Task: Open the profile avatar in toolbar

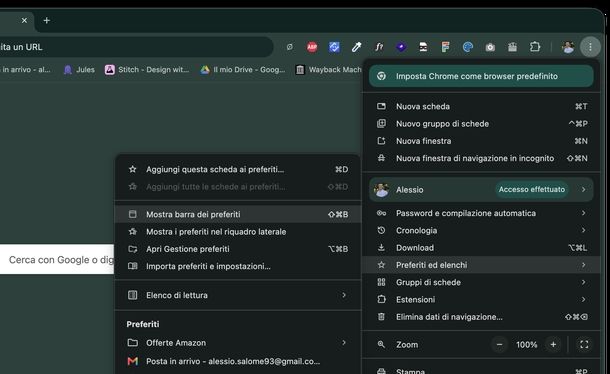Action: point(568,47)
